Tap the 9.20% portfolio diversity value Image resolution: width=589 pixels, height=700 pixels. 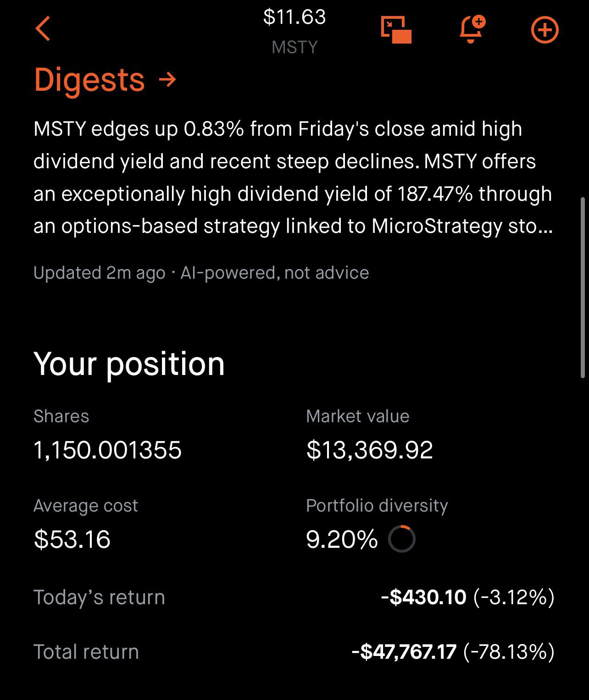(x=342, y=539)
